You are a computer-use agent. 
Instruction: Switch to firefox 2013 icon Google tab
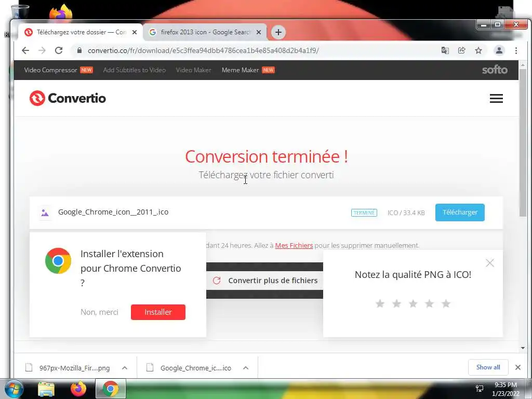[205, 32]
